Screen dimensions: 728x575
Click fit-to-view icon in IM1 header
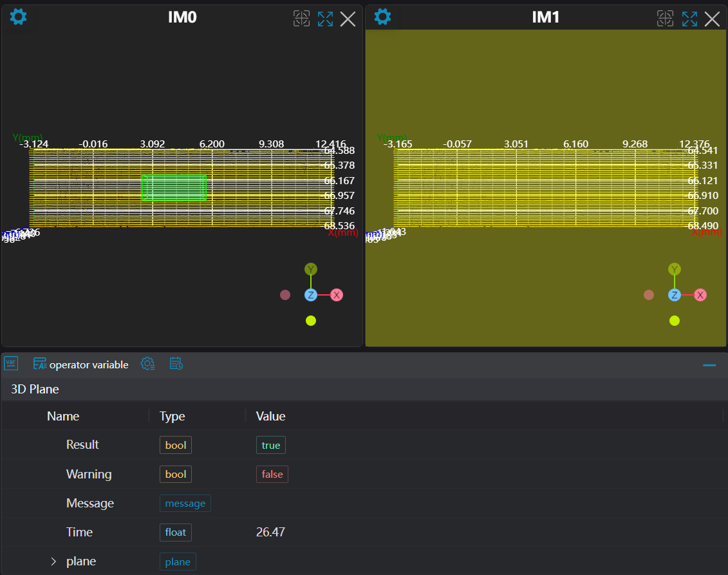click(665, 19)
